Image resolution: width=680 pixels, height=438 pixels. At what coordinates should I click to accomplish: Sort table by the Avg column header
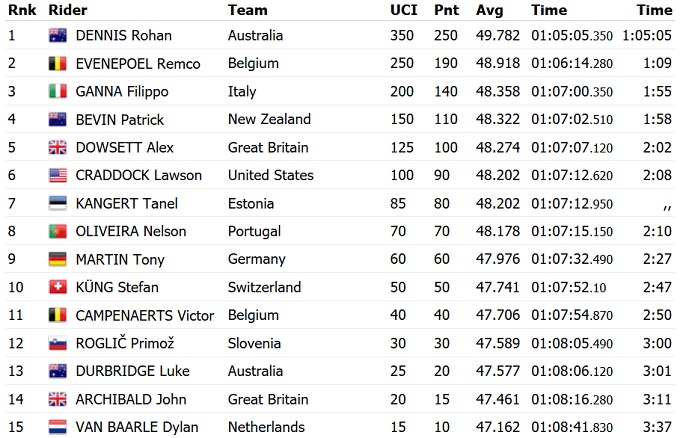tap(489, 10)
